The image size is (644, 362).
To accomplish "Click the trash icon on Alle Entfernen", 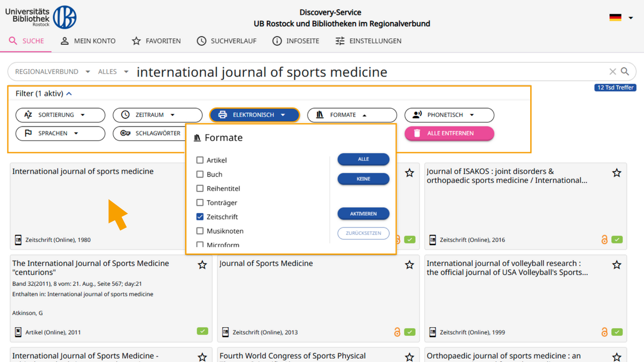I will pyautogui.click(x=418, y=133).
